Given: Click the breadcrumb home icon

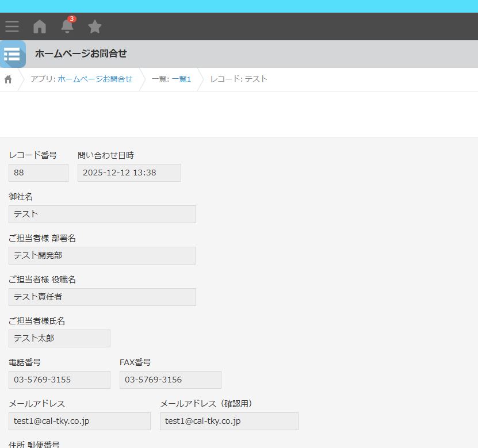Looking at the screenshot, I should tap(7, 79).
